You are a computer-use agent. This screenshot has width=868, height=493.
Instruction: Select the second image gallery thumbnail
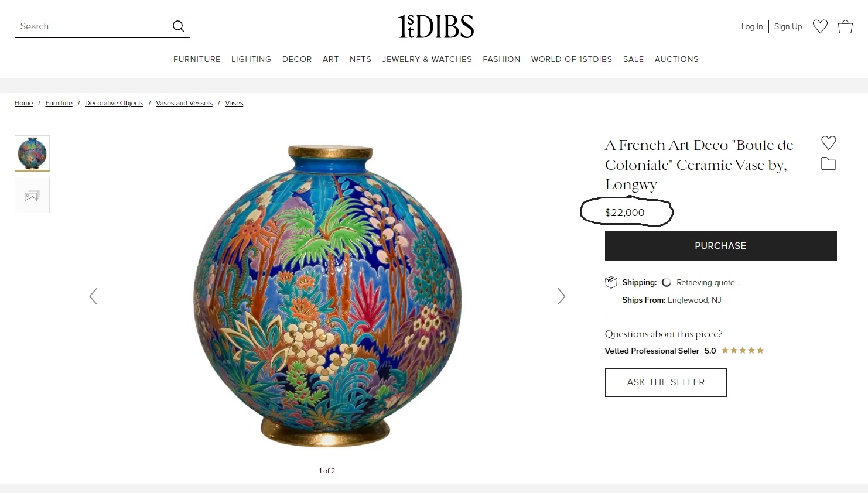(32, 195)
